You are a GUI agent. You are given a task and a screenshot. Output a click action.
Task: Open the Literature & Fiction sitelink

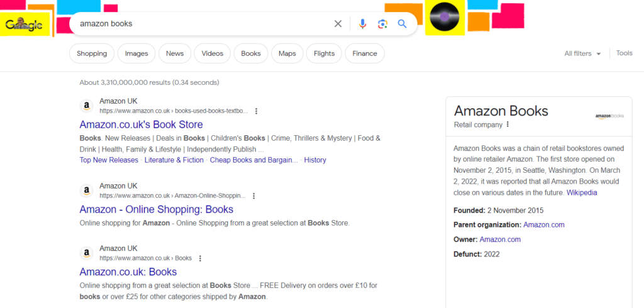(174, 160)
